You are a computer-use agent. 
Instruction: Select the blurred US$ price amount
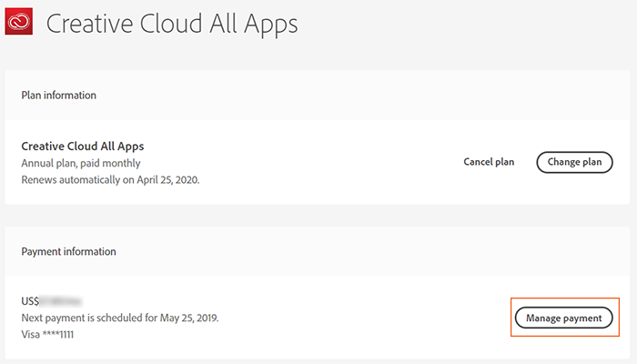pos(52,301)
